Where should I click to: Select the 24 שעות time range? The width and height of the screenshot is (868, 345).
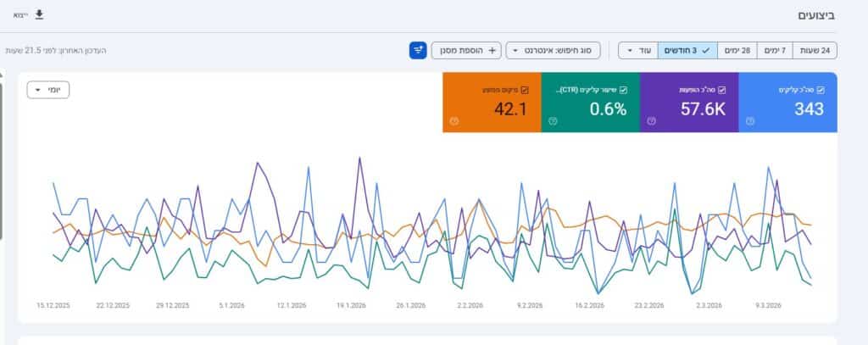816,51
